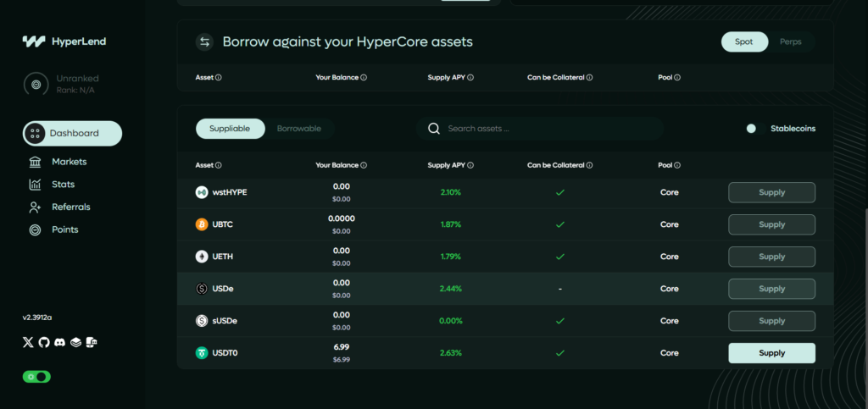This screenshot has width=868, height=409.
Task: Click info icon next to HyperCore Asset header
Action: click(x=218, y=78)
